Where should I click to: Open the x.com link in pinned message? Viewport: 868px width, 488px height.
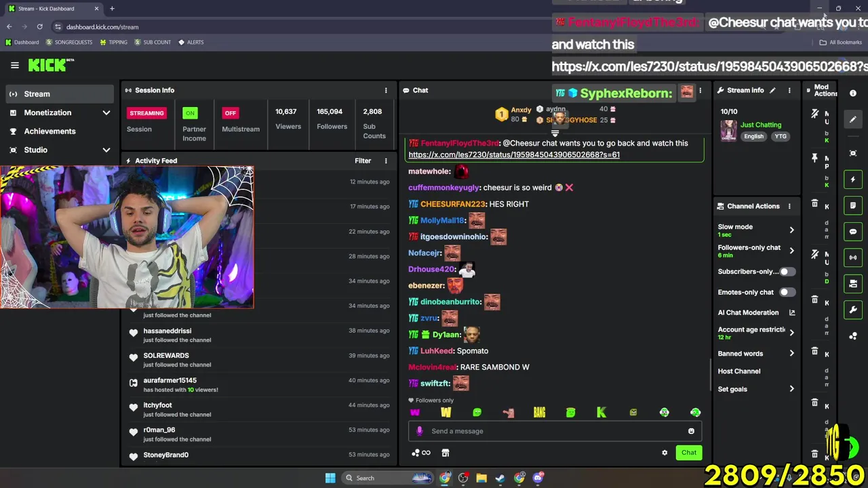(x=514, y=155)
